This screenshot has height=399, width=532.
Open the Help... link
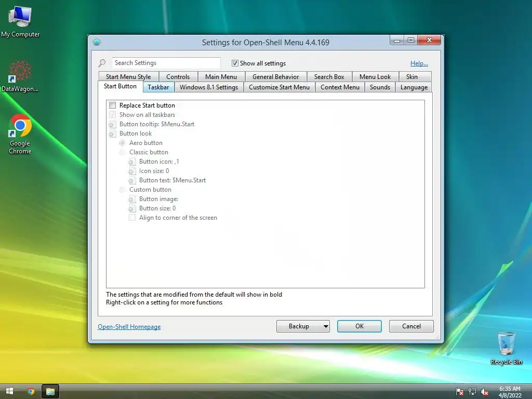pyautogui.click(x=419, y=63)
